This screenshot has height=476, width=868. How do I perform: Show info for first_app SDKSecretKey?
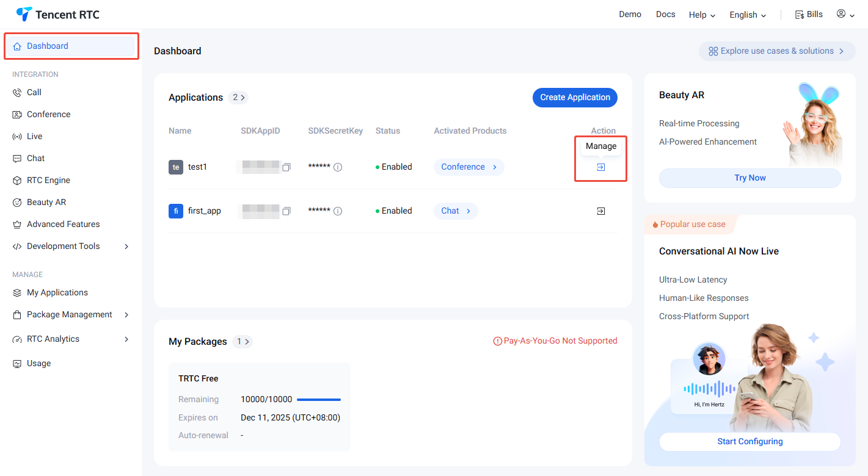point(338,211)
